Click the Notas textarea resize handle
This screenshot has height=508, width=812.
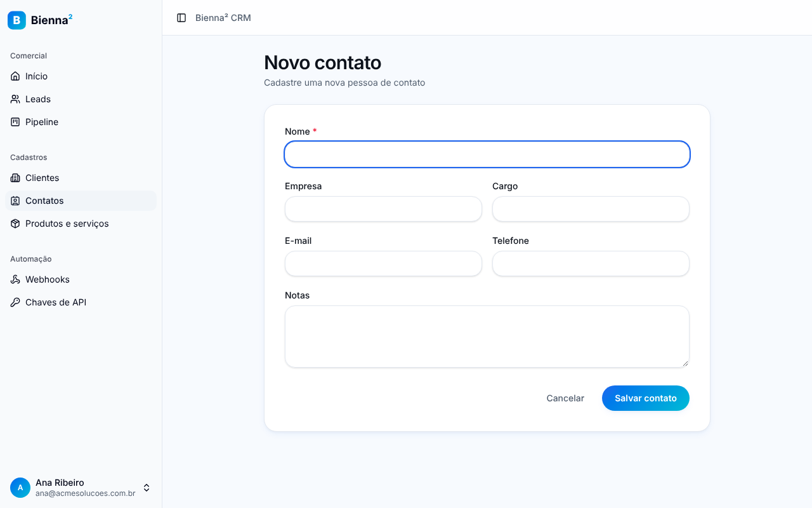click(x=685, y=363)
